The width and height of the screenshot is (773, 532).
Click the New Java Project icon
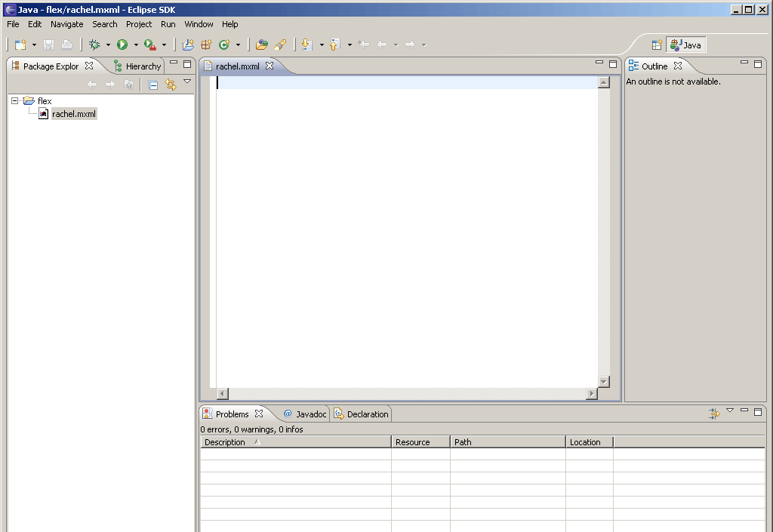pyautogui.click(x=188, y=45)
